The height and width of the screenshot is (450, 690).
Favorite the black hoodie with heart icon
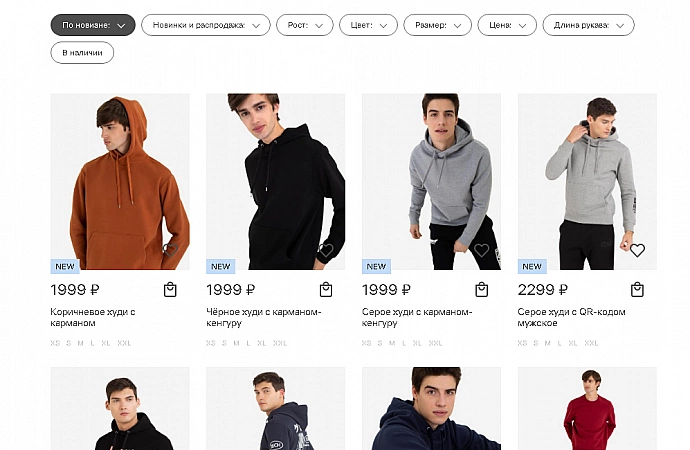pyautogui.click(x=326, y=250)
